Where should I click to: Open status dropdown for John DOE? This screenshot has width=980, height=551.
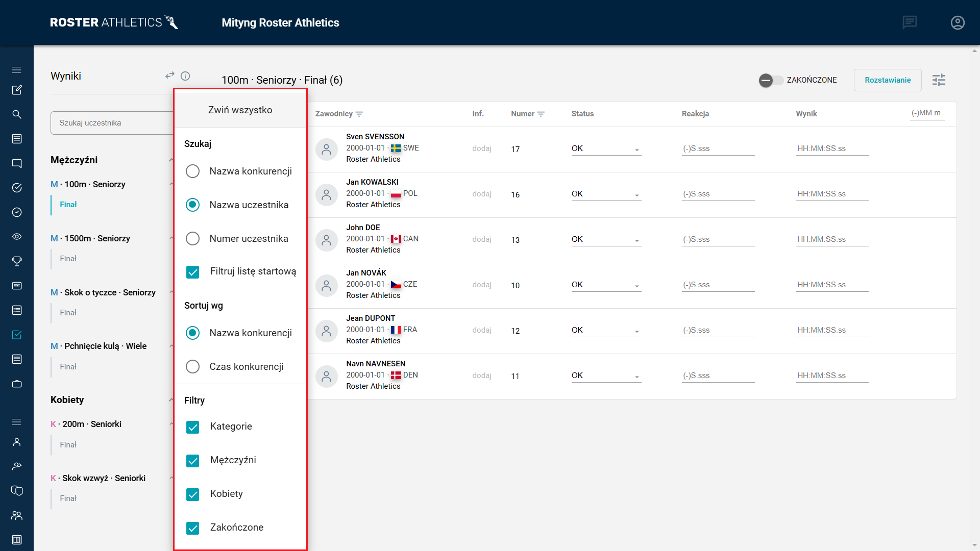pos(606,240)
